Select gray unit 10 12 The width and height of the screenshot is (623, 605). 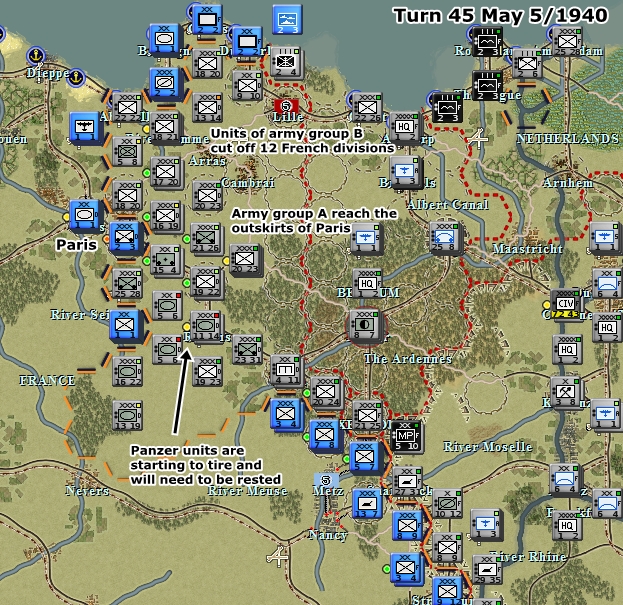(447, 504)
